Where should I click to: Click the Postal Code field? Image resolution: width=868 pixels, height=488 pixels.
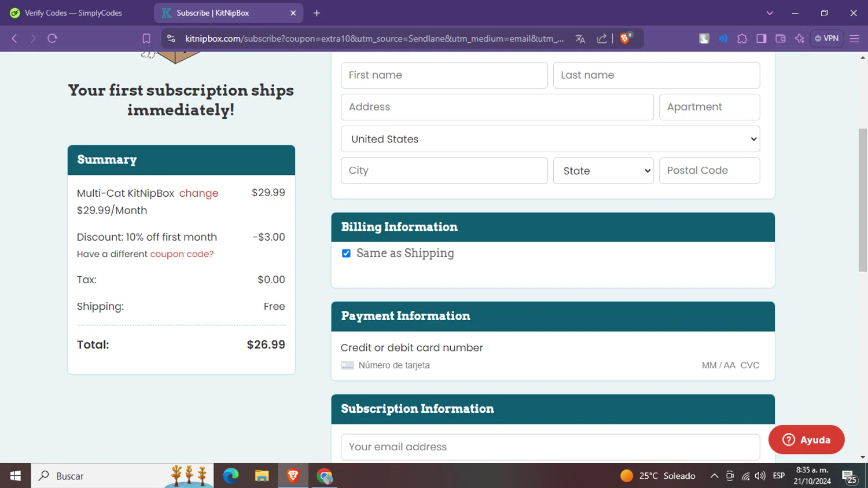coord(709,171)
